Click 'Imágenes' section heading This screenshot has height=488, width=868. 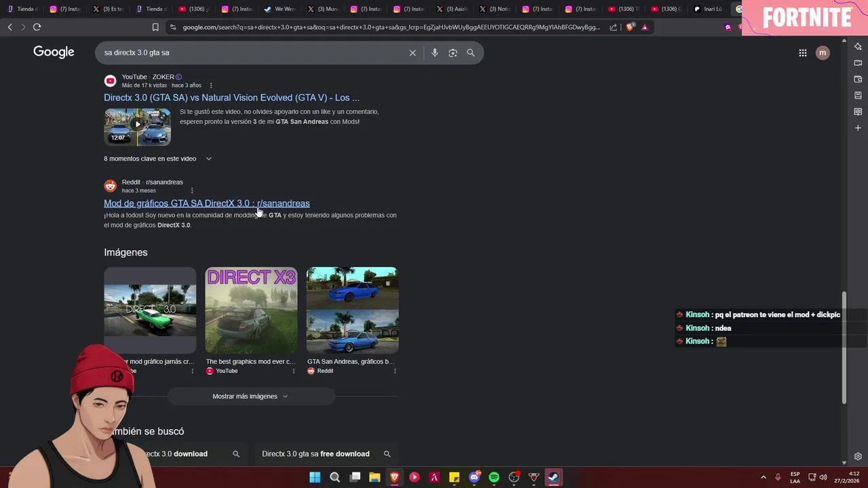pos(125,252)
